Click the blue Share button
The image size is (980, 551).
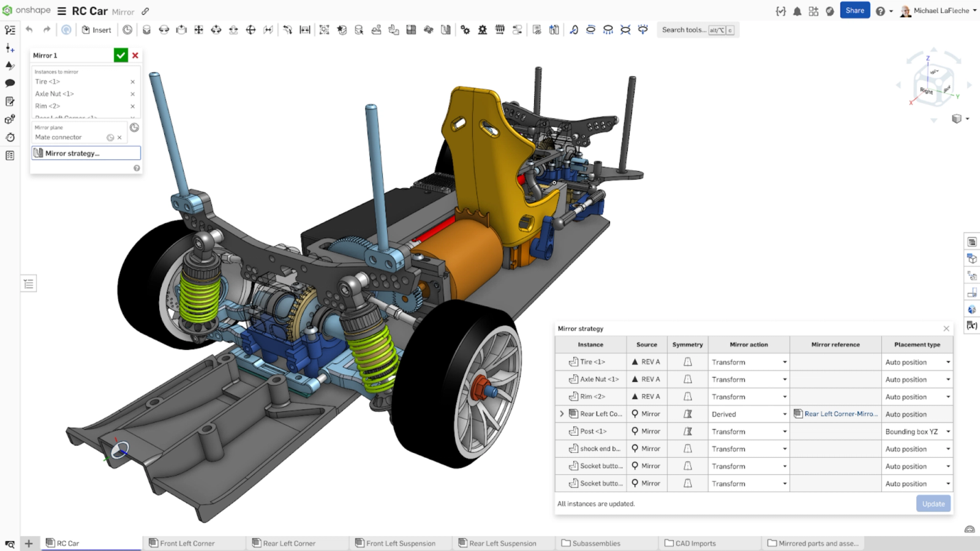(854, 10)
